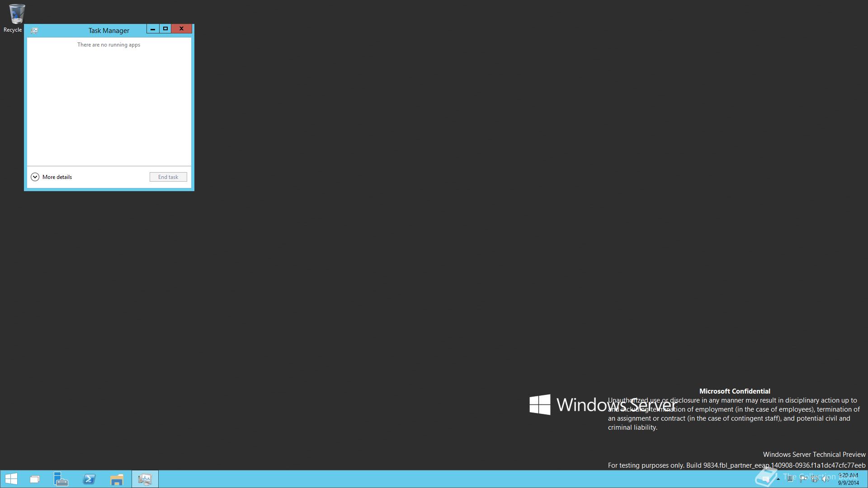This screenshot has height=488, width=868.
Task: Open the Action Center flag icon
Action: 803,479
